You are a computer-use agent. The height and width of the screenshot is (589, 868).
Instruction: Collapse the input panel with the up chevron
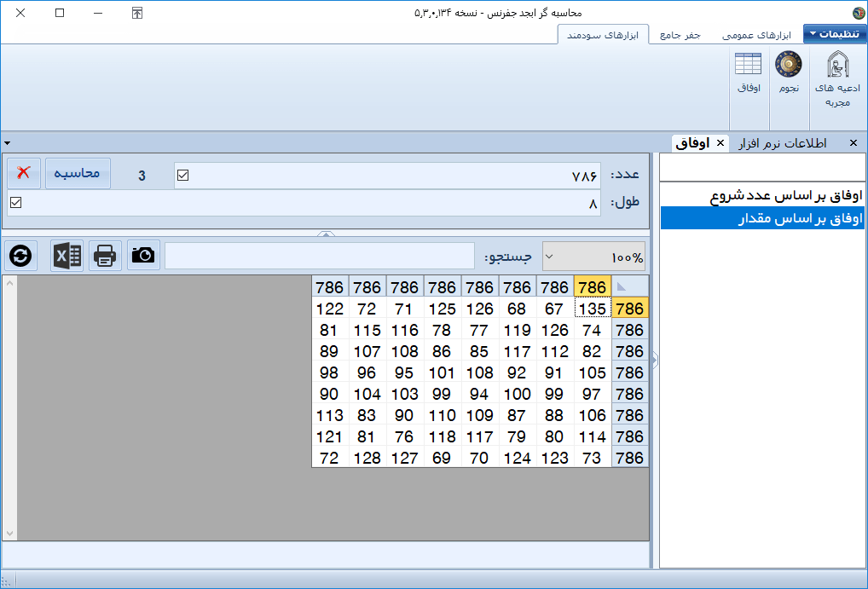pos(326,234)
